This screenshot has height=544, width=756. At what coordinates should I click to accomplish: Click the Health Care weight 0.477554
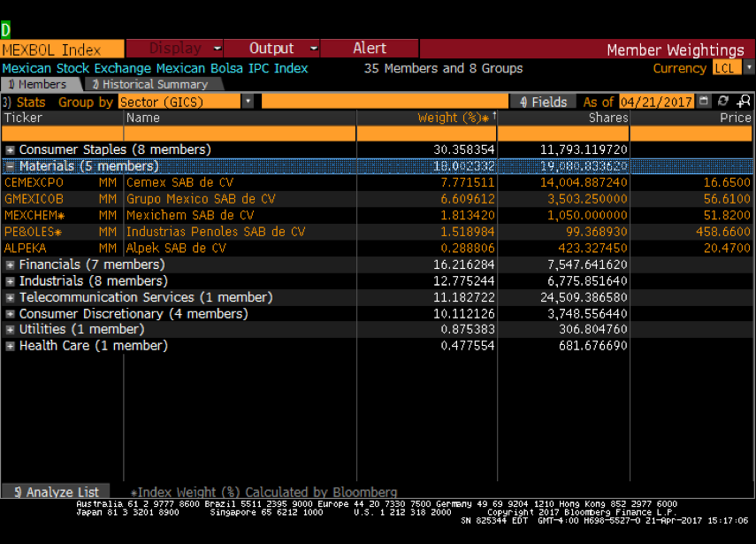[x=468, y=346]
